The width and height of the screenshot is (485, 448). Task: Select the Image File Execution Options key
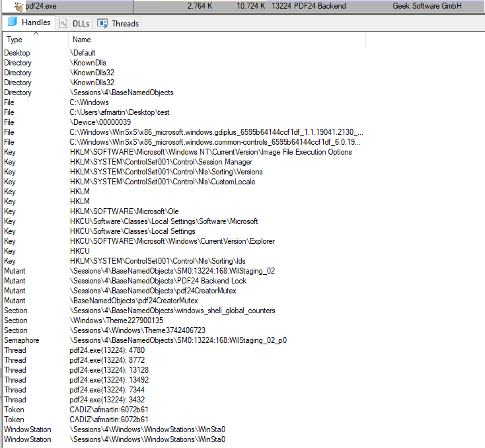click(211, 152)
